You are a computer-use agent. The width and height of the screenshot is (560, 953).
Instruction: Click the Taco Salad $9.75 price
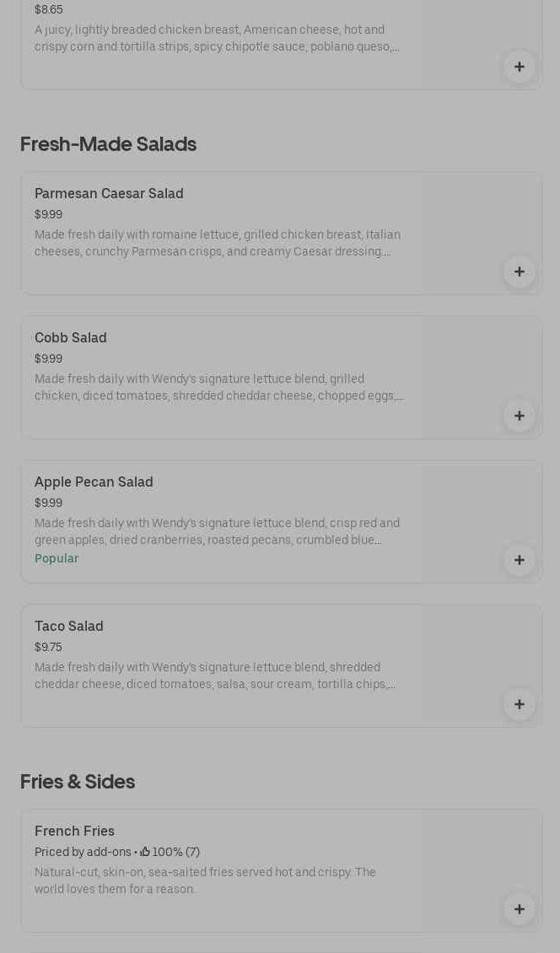(x=48, y=647)
